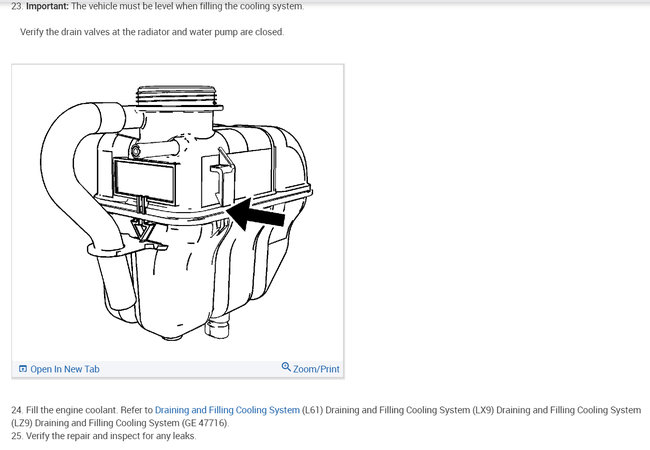Screen dimensions: 650x450
Task: Click the Open In New Tab window icon
Action: 23,369
